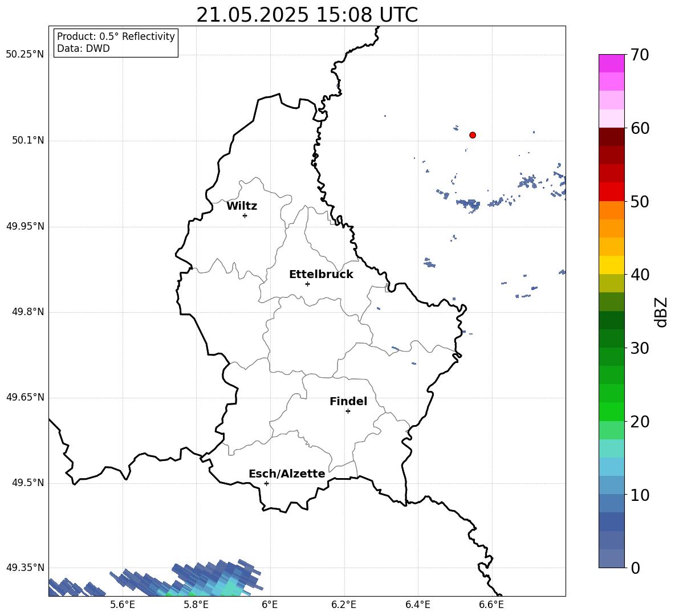Click the 5.6°E longitude label
Viewport: 675px width, 616px height.
tap(123, 605)
